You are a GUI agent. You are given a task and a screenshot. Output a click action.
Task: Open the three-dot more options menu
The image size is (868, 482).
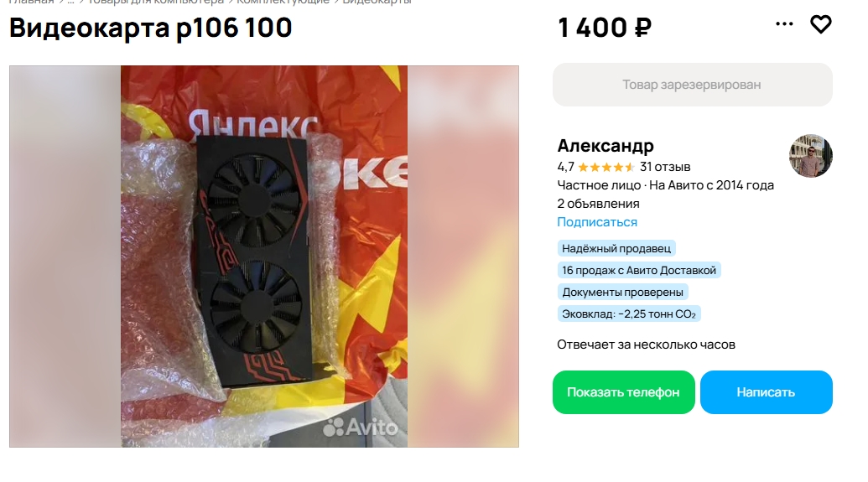[784, 23]
